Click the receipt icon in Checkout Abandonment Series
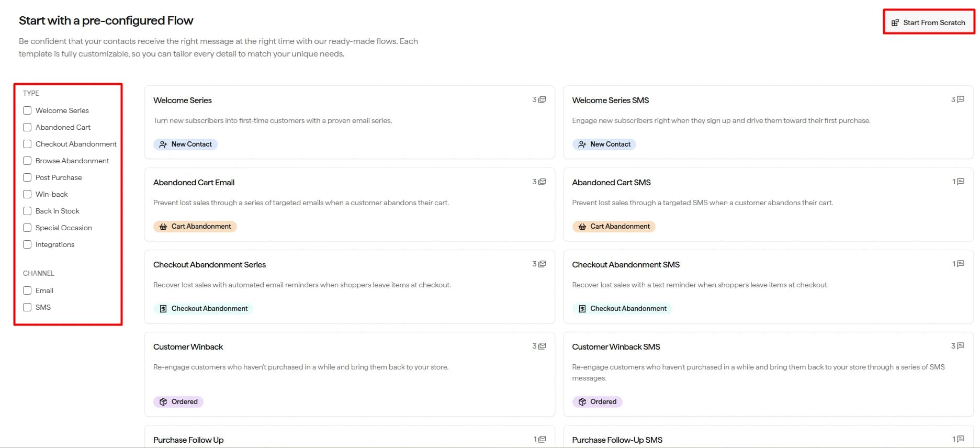Viewport: 980px width, 448px height. [163, 309]
